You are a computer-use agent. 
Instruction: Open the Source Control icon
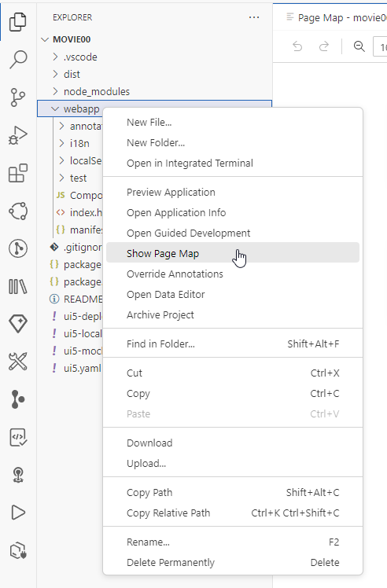click(17, 97)
